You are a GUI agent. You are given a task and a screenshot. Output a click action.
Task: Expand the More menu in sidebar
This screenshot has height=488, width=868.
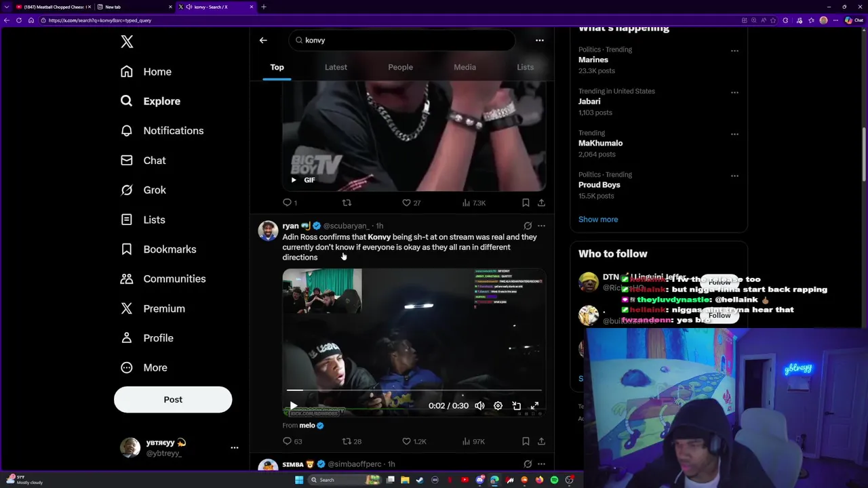point(144,367)
